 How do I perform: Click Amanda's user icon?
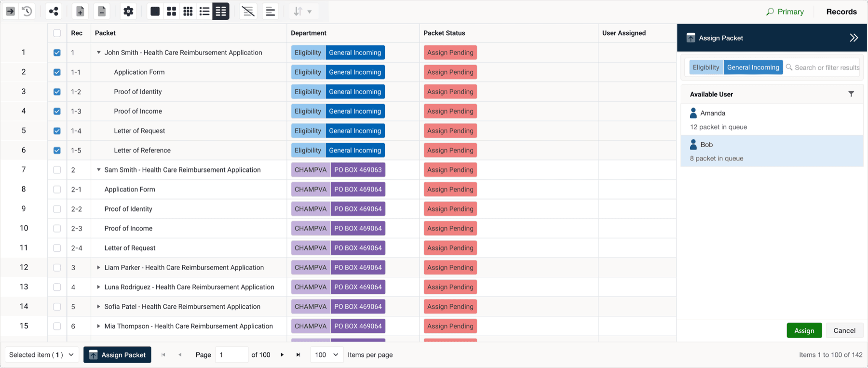click(x=693, y=113)
